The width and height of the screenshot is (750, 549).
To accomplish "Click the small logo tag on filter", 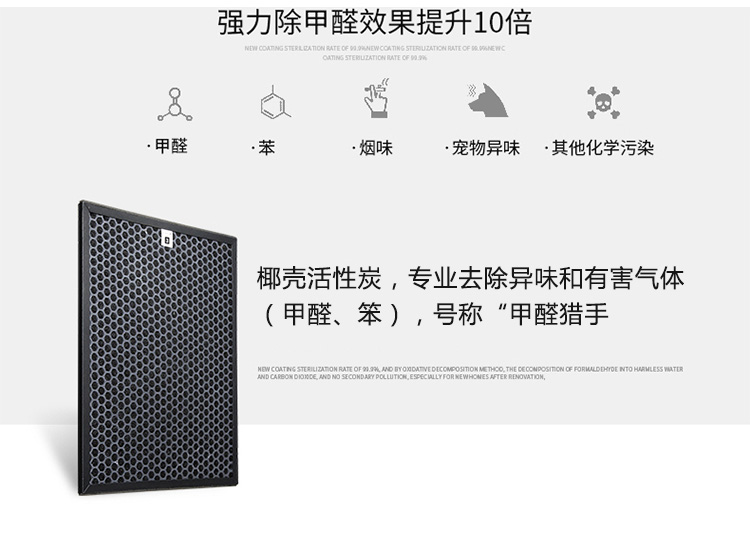I will [166, 239].
